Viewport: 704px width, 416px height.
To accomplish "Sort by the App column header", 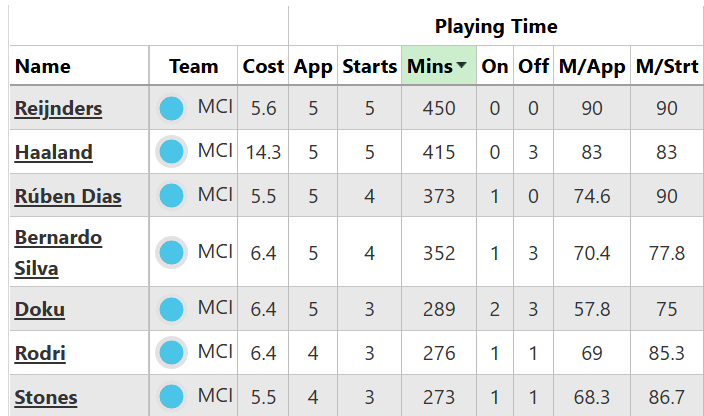I will pos(313,67).
